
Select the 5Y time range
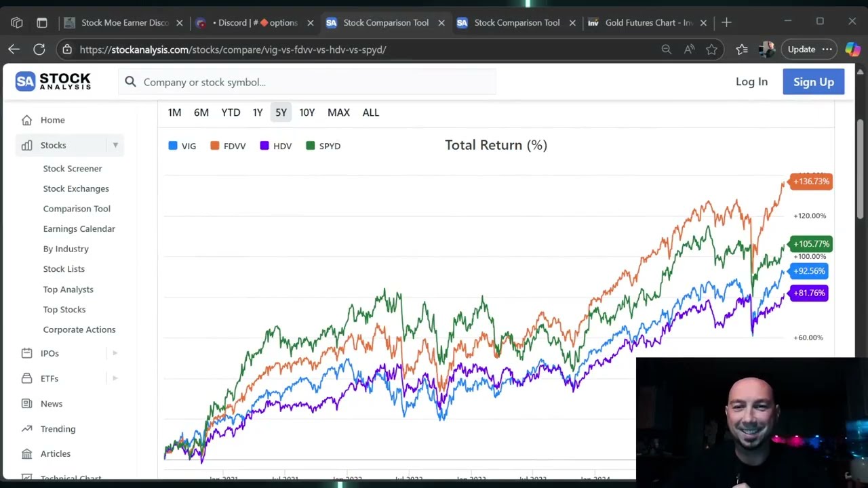(x=281, y=113)
